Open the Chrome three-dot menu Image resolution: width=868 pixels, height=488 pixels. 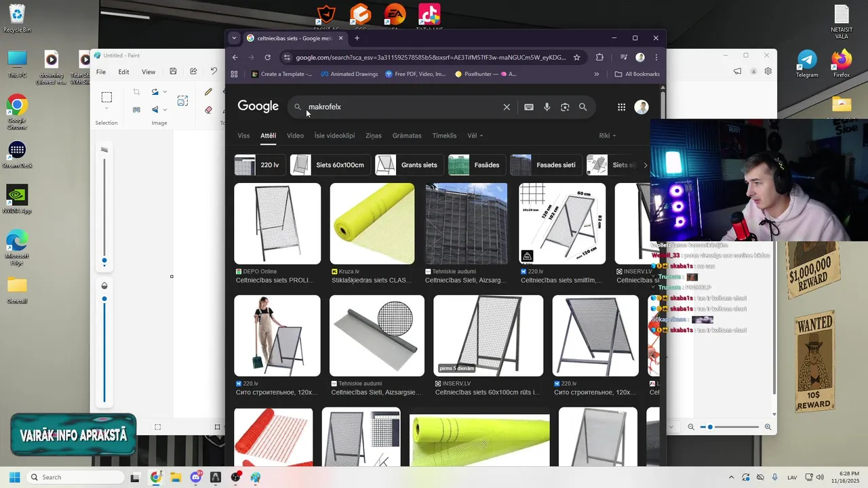pos(656,58)
